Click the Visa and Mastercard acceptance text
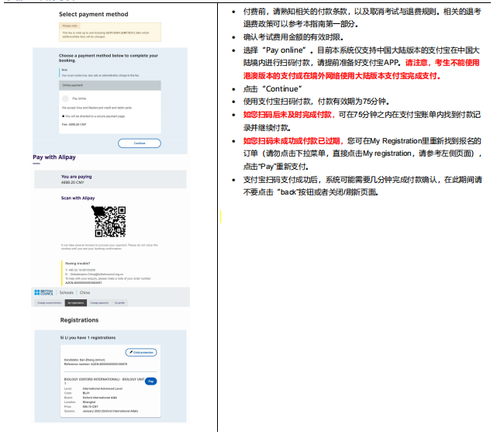504x438 pixels. (x=97, y=108)
